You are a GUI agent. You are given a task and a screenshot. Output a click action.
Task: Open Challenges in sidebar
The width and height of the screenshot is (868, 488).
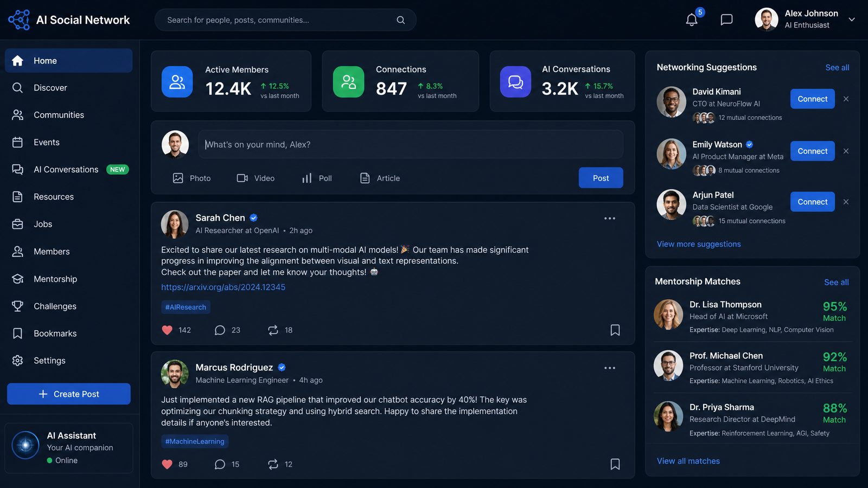(68, 306)
